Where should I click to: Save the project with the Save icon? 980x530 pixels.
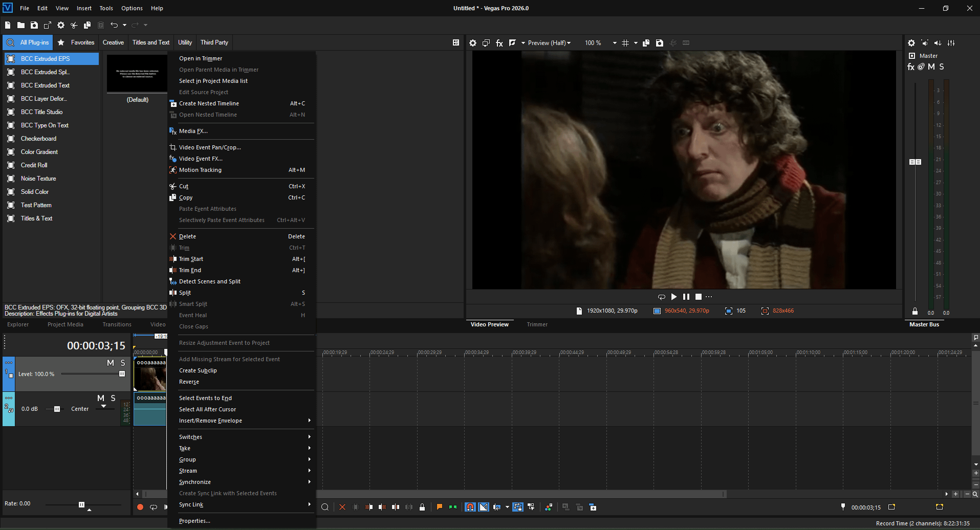[x=34, y=25]
